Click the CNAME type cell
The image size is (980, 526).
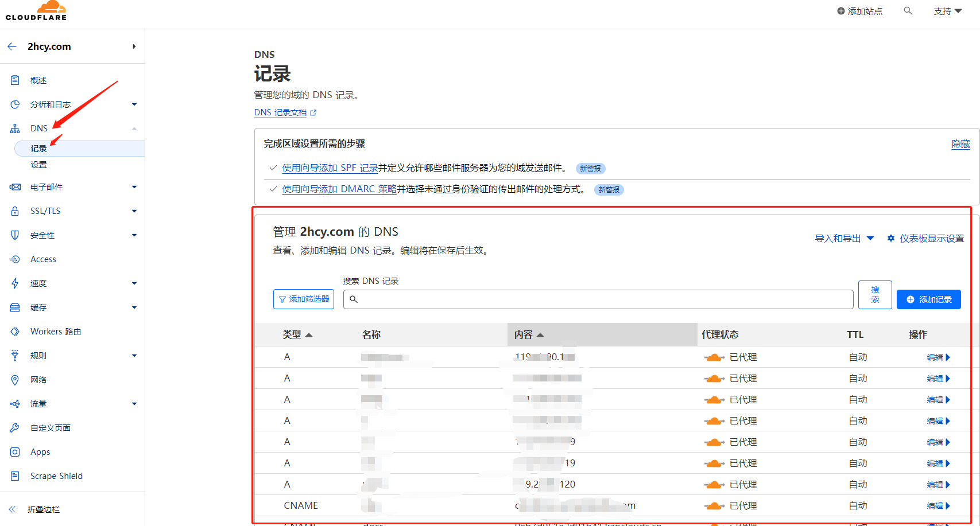click(301, 506)
